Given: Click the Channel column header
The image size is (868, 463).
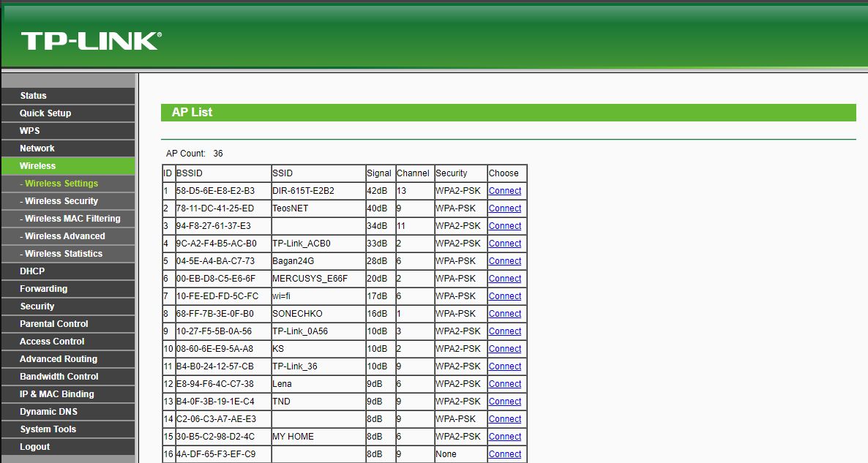Looking at the screenshot, I should point(414,173).
